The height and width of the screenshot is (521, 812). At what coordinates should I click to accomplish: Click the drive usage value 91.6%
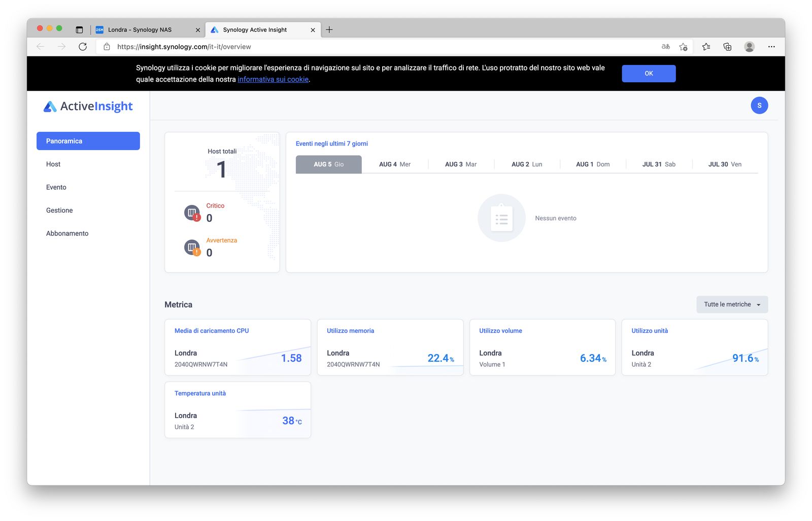tap(746, 358)
